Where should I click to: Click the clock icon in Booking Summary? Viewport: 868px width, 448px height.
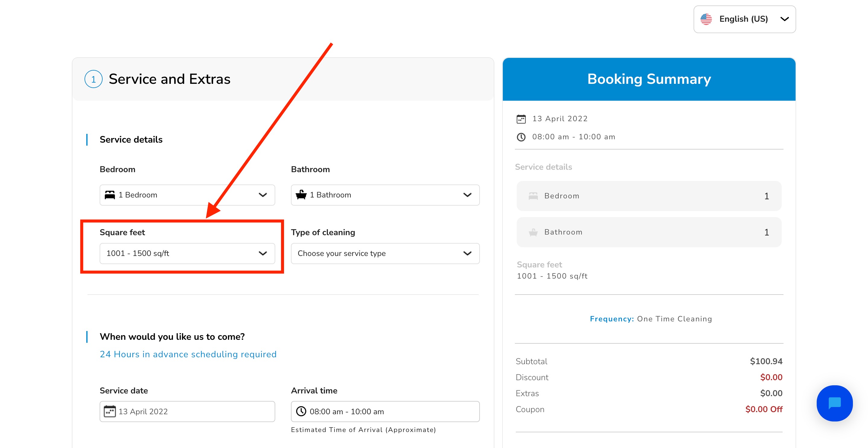[521, 137]
